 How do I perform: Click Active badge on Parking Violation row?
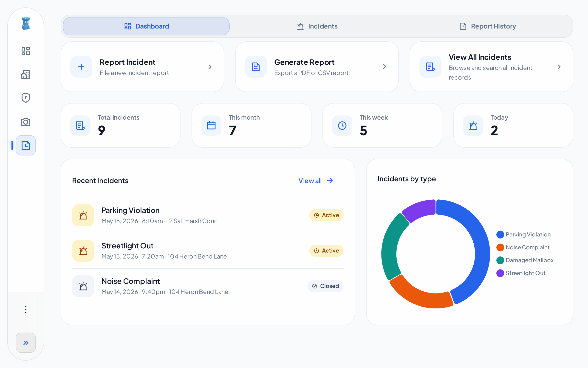tap(326, 216)
